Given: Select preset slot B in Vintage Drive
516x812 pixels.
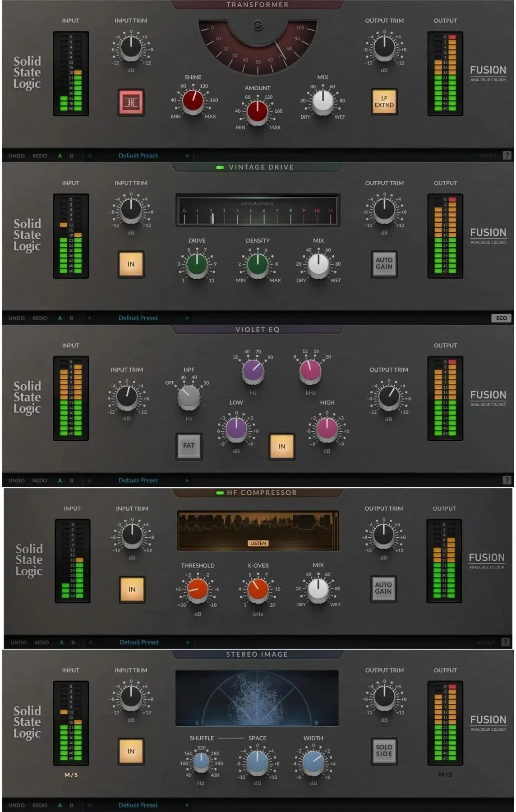Looking at the screenshot, I should coord(71,318).
